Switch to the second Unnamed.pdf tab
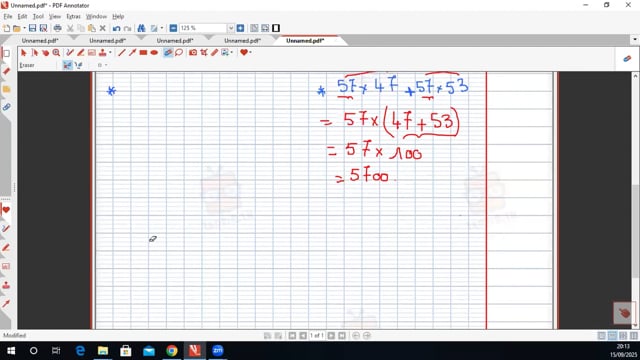Viewport: 640px width, 360px height. 107,41
